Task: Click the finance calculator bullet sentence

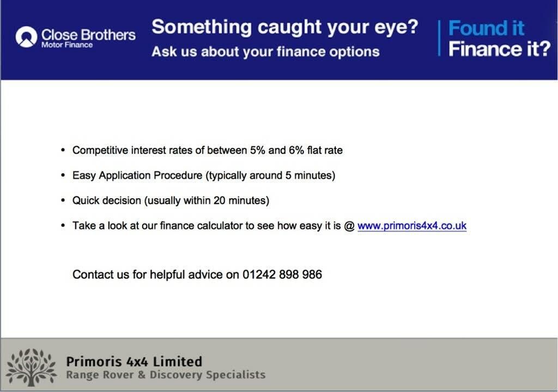Action: (269, 226)
